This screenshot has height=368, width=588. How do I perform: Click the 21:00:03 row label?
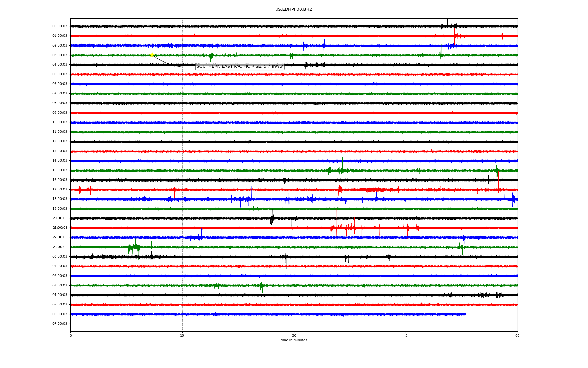point(60,228)
